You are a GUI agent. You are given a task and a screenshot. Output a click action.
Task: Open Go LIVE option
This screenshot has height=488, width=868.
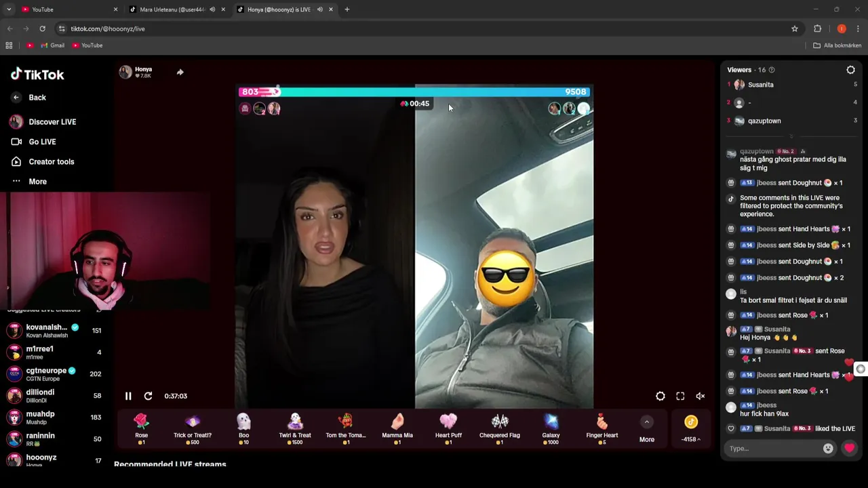tap(33, 142)
